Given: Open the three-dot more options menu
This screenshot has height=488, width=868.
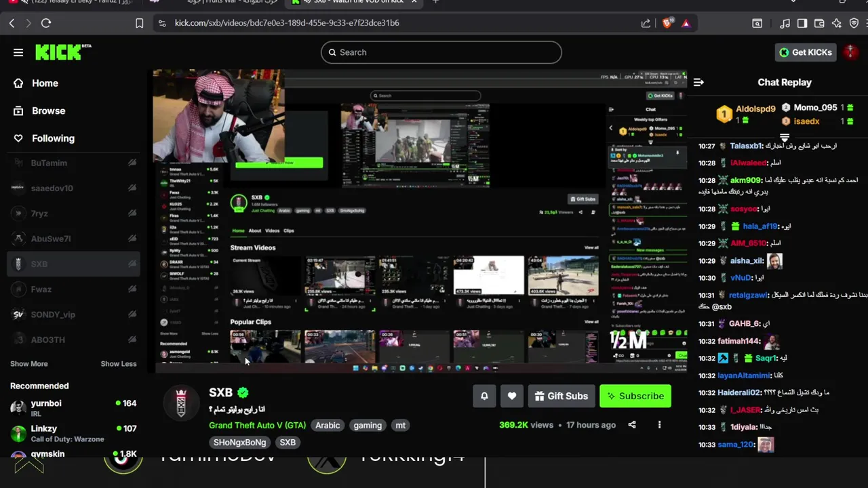Looking at the screenshot, I should pos(659,425).
